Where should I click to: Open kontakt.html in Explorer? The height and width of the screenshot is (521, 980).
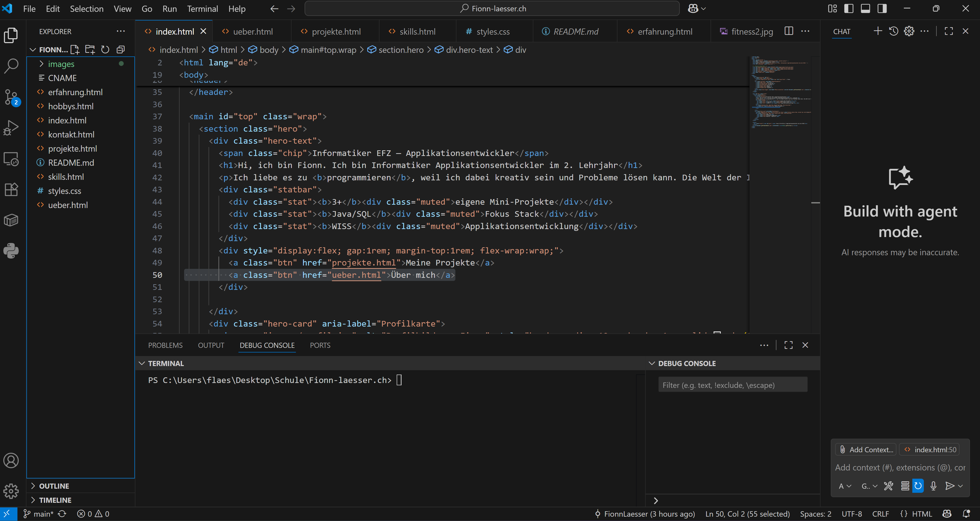click(x=81, y=134)
